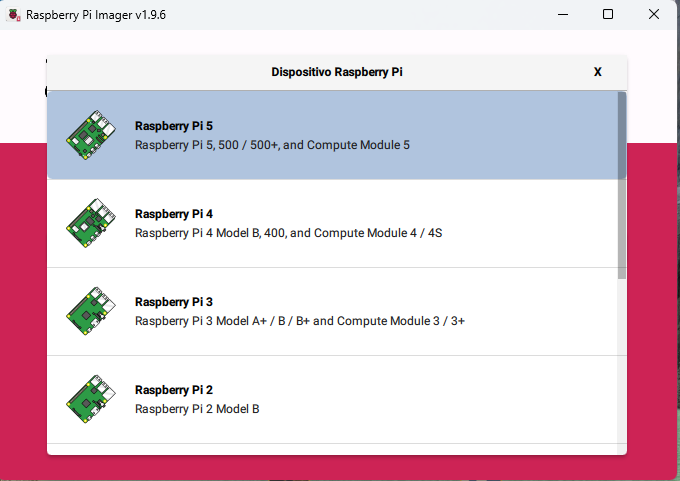Image resolution: width=680 pixels, height=481 pixels.
Task: Select the "Raspberry Pi 5" title text
Action: point(174,126)
